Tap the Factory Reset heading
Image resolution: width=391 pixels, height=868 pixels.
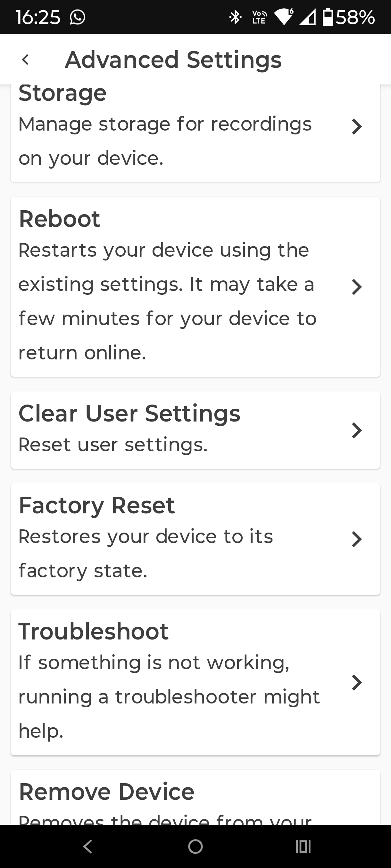coord(97,505)
